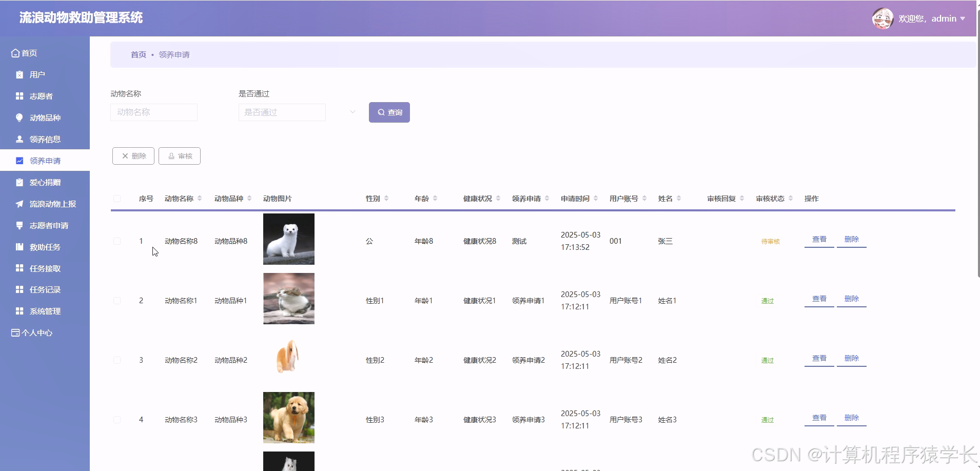Click the 待审核 pending status label
The image size is (980, 471).
point(771,241)
